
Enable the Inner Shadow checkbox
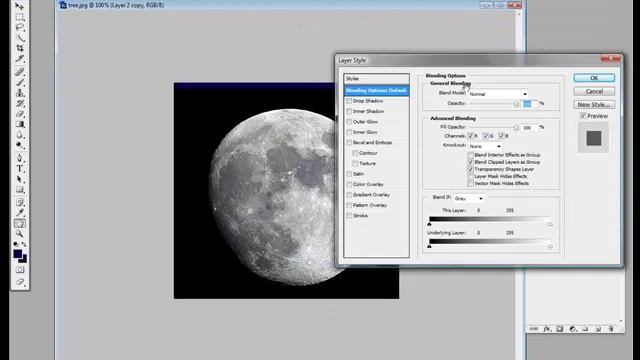349,111
